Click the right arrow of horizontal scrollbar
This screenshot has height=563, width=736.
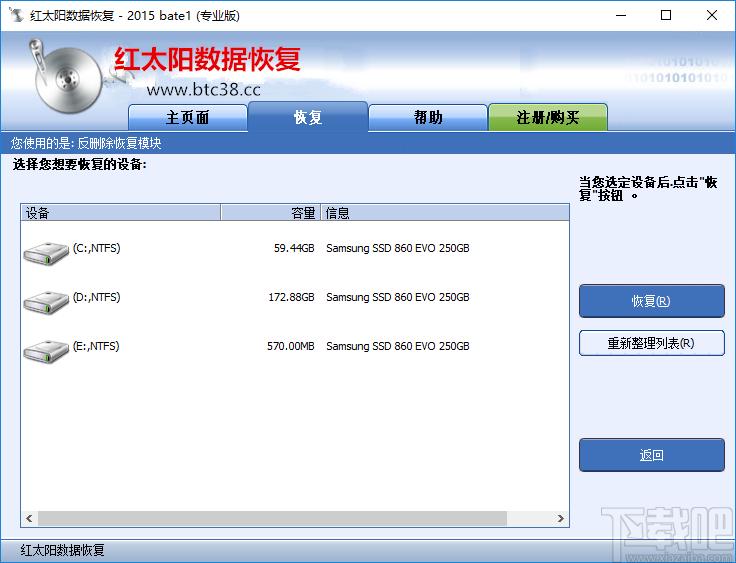point(562,519)
